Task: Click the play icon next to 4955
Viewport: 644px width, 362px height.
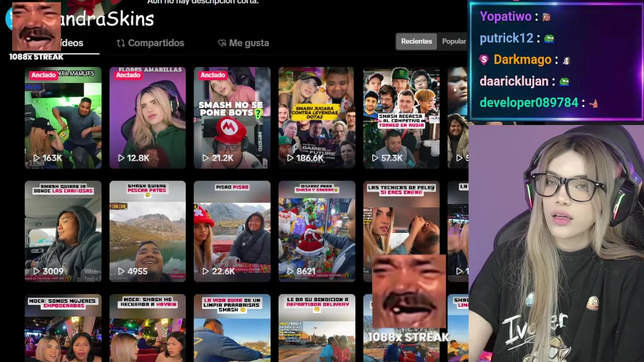Action: 121,271
